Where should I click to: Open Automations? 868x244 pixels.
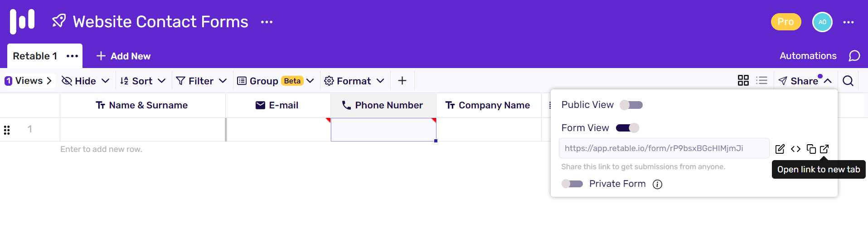click(x=808, y=56)
